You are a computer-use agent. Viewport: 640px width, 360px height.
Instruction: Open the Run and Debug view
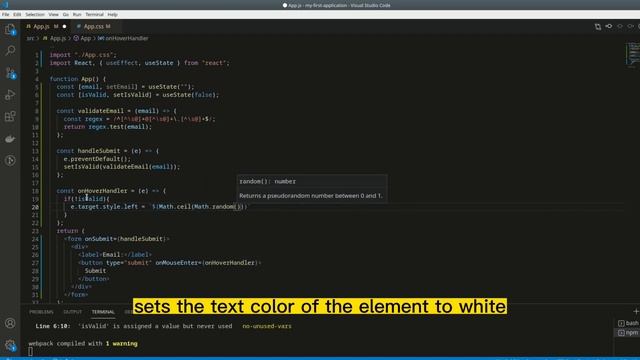tap(10, 95)
